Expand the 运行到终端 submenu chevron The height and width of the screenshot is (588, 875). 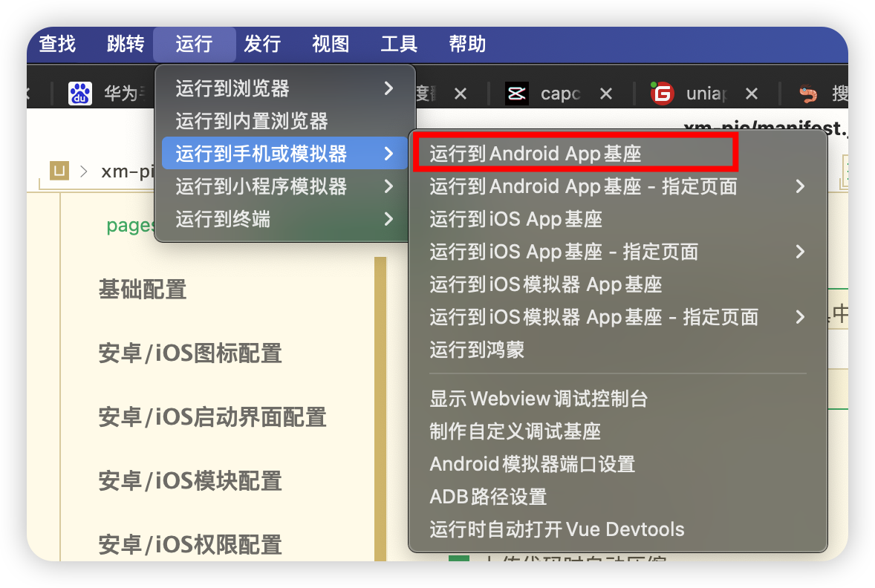pyautogui.click(x=389, y=219)
